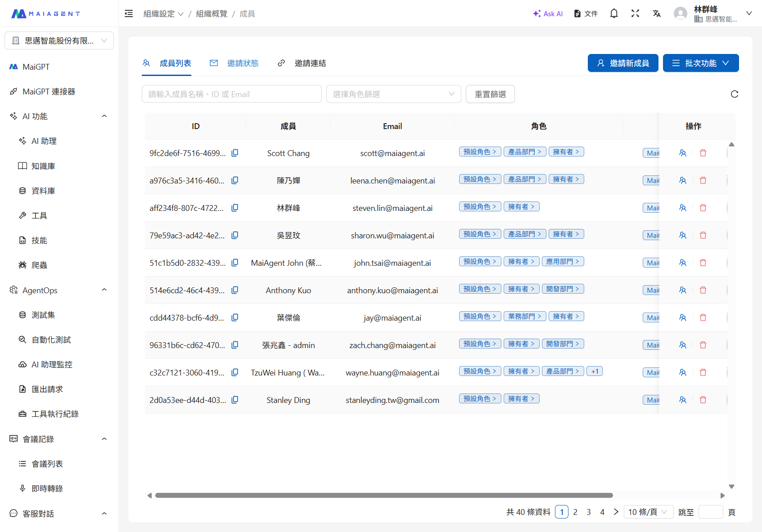Image resolution: width=762 pixels, height=532 pixels.
Task: Open 即時轉錄 microphone item
Action: [47, 488]
